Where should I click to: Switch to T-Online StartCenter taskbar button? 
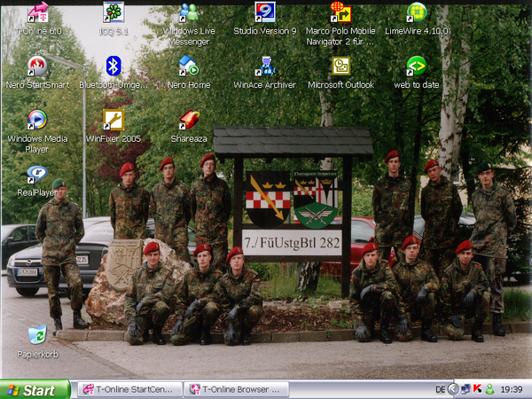click(x=130, y=389)
